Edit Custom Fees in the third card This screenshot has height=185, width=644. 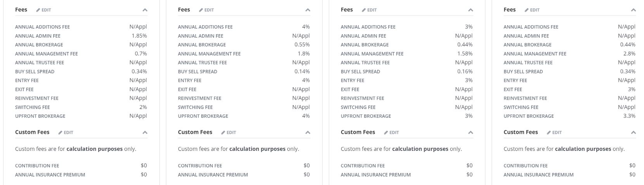point(392,133)
